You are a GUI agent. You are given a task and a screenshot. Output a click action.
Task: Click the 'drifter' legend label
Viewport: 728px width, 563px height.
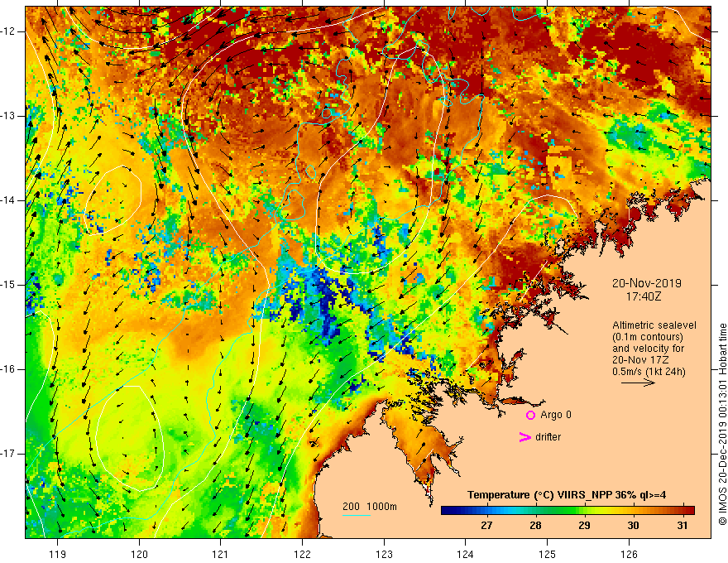(548, 437)
